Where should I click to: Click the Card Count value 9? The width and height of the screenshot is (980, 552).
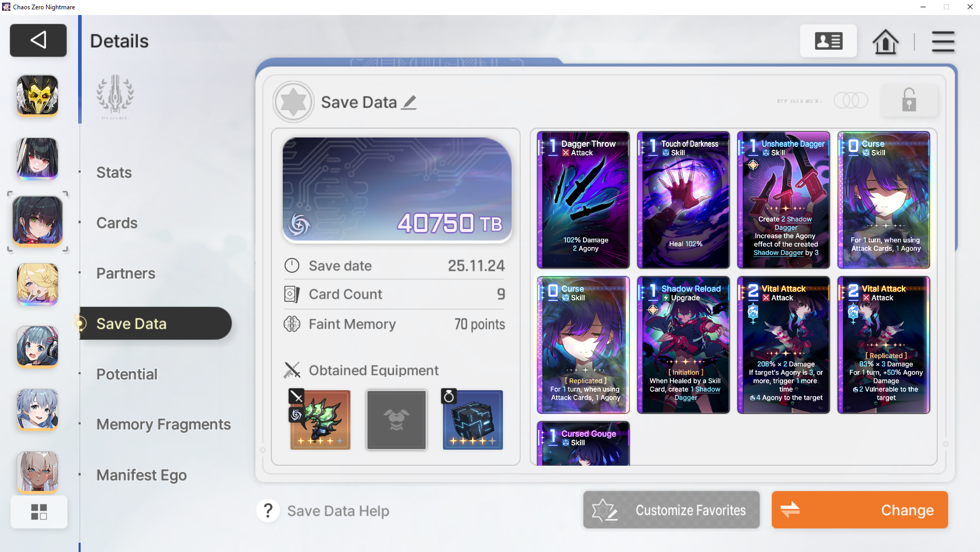click(x=501, y=294)
